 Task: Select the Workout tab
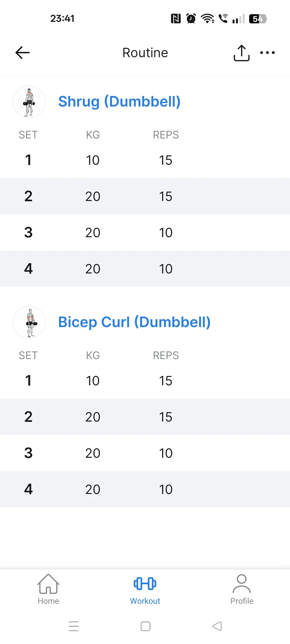[x=145, y=601]
